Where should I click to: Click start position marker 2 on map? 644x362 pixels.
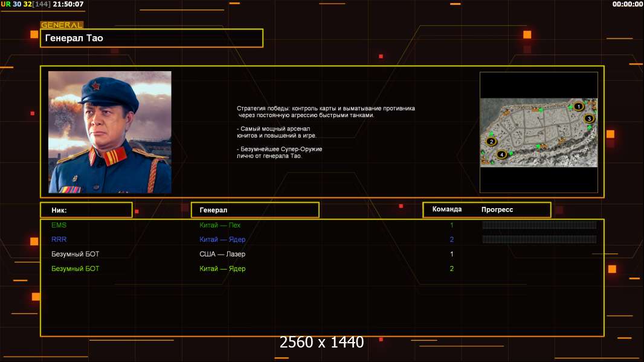491,141
